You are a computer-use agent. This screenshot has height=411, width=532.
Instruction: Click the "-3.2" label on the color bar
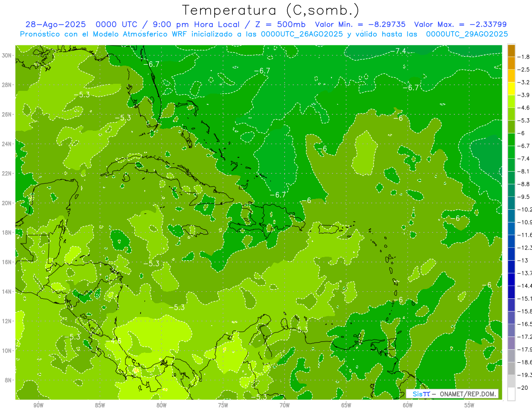[x=524, y=82]
